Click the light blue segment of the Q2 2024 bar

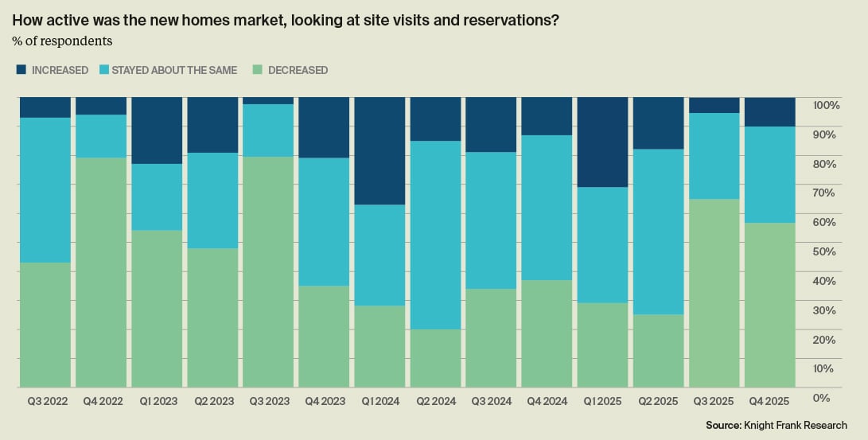tap(435, 235)
